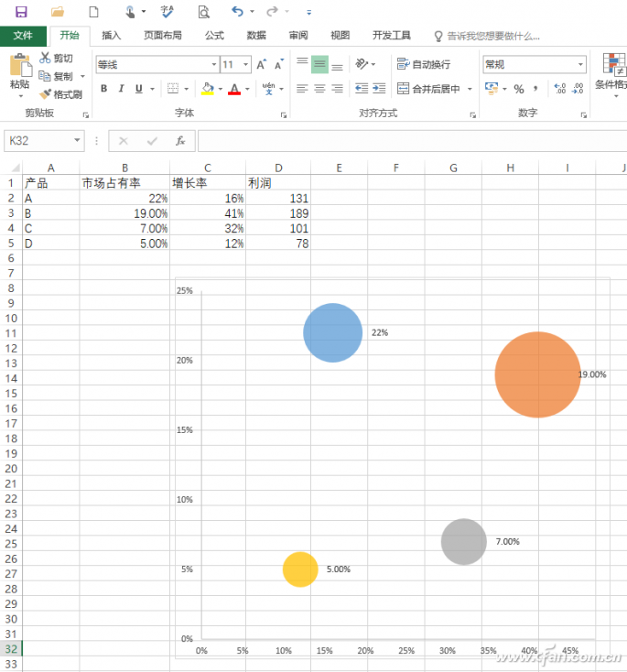Apply comma thousands separator style
Image resolution: width=627 pixels, height=672 pixels.
(x=535, y=89)
